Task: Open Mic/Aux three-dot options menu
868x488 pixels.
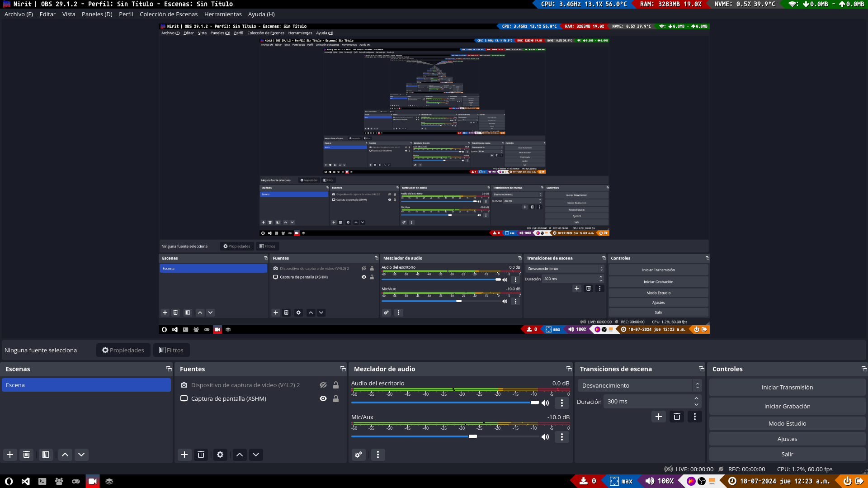Action: click(562, 437)
